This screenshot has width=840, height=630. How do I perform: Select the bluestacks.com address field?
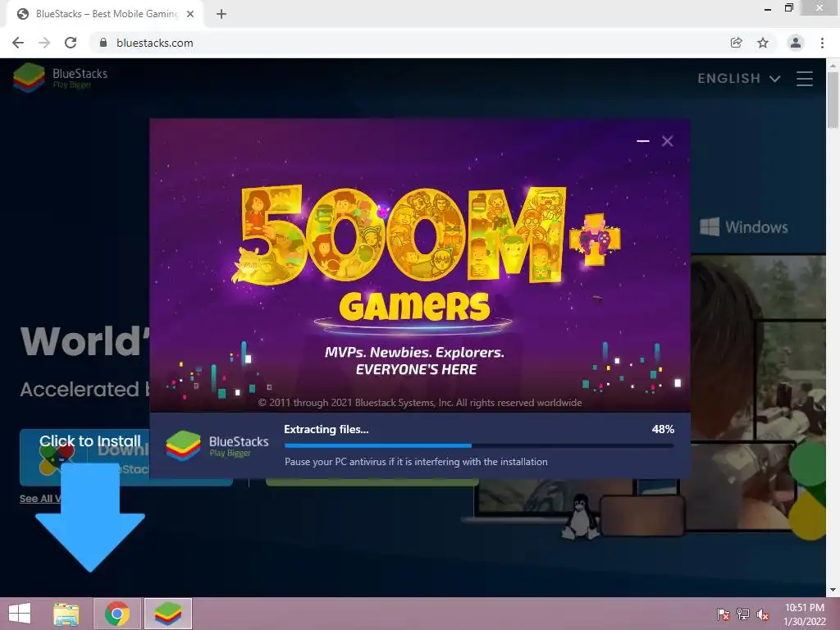407,43
